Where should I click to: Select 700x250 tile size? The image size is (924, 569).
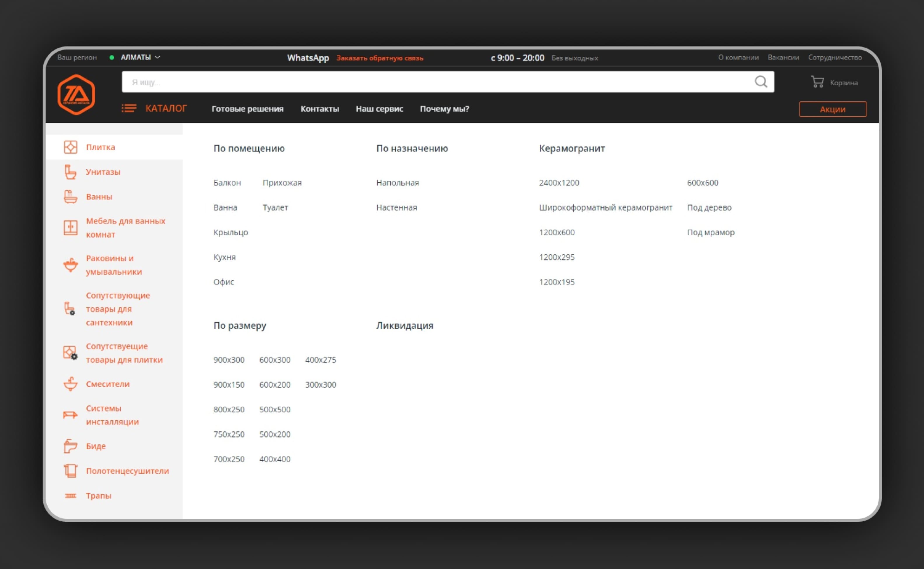click(x=229, y=459)
